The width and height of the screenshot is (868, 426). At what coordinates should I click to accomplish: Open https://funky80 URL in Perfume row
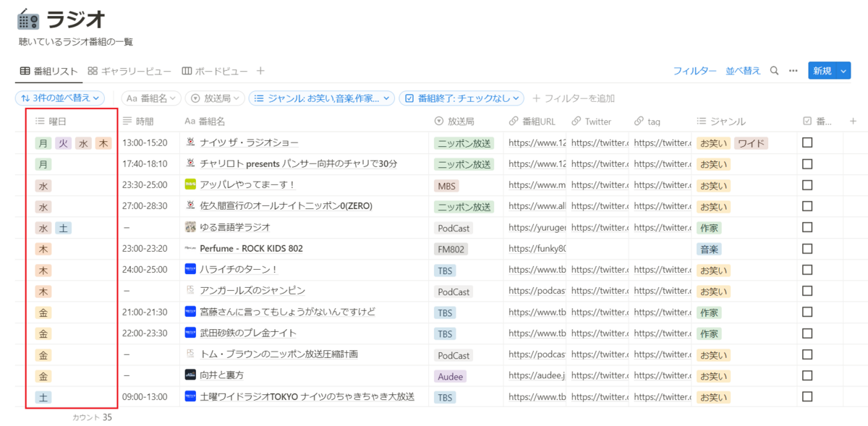pos(536,249)
